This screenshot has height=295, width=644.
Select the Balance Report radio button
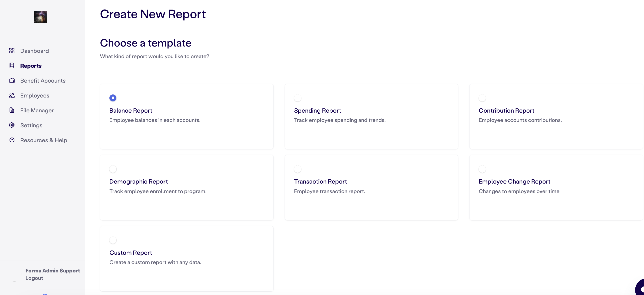click(x=113, y=98)
